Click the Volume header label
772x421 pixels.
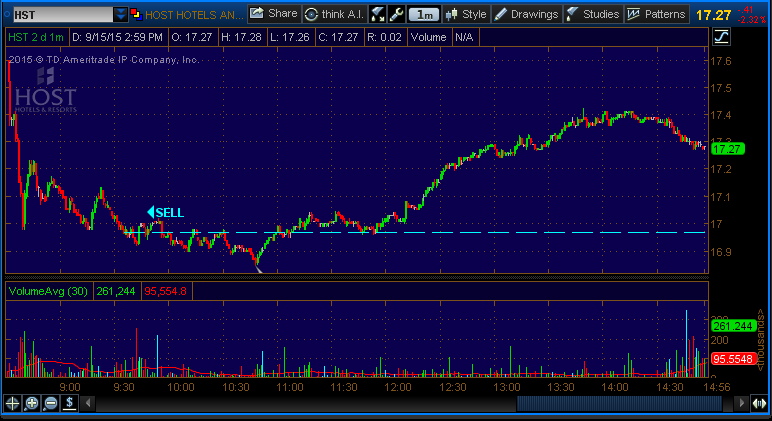[x=428, y=37]
